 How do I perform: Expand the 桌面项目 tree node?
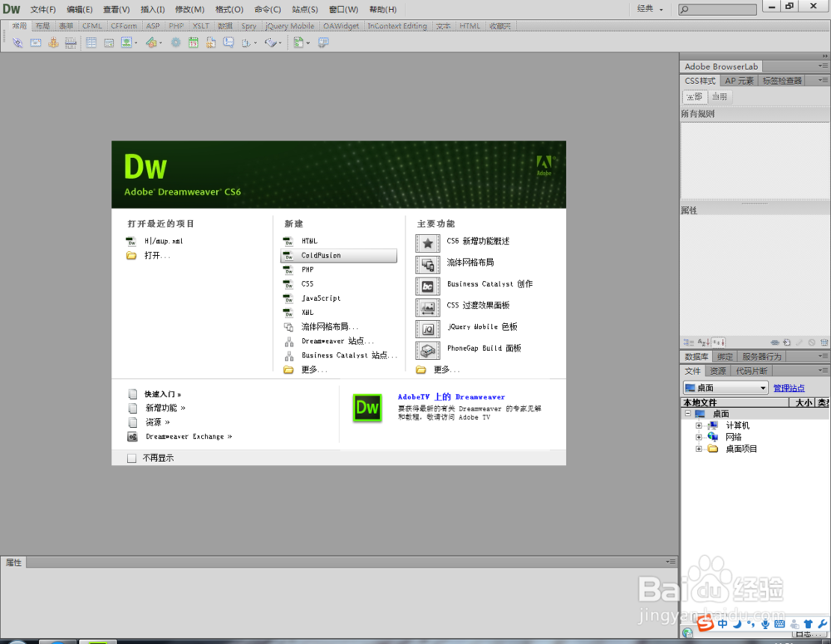coord(699,449)
